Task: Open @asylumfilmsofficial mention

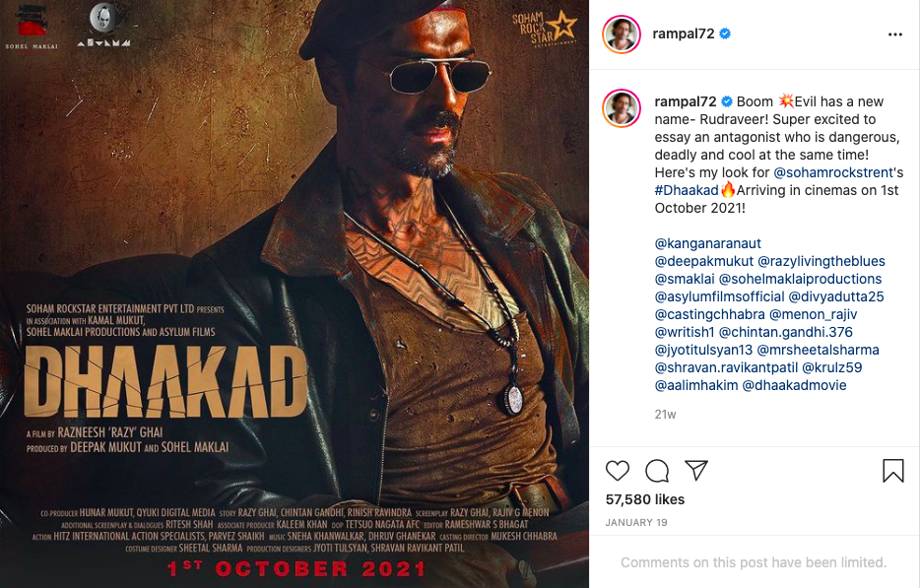Action: [x=719, y=296]
